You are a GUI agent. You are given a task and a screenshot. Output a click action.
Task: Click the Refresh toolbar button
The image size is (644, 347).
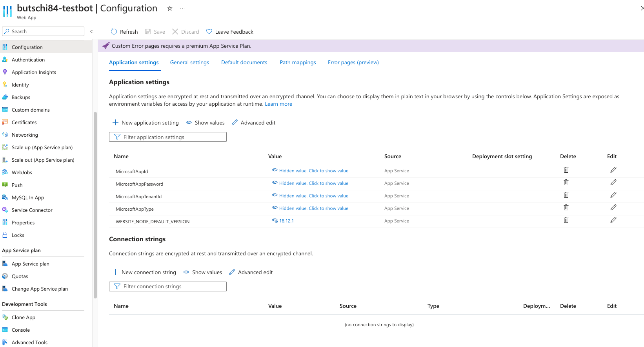[124, 32]
